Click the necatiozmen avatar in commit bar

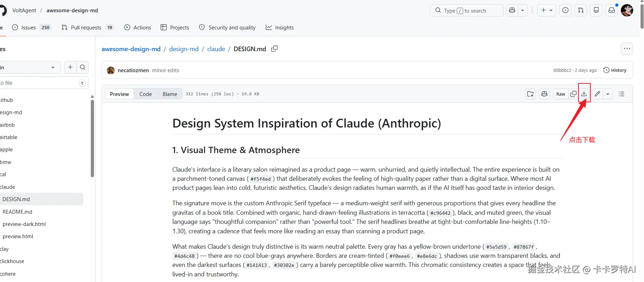click(111, 70)
